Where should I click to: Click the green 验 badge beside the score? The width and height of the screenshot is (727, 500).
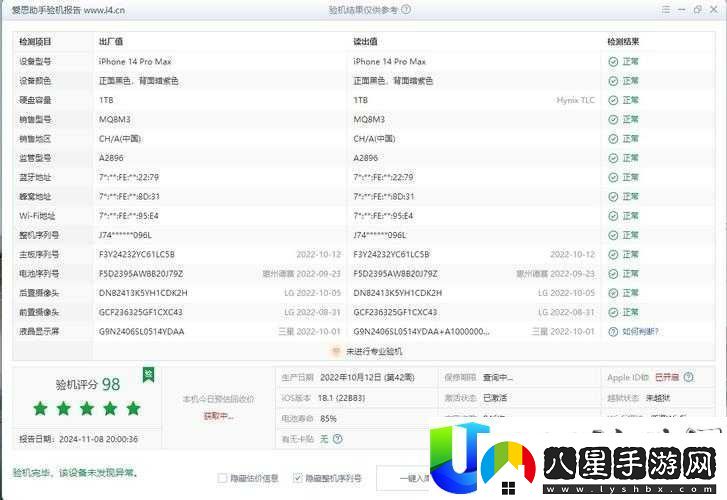148,375
